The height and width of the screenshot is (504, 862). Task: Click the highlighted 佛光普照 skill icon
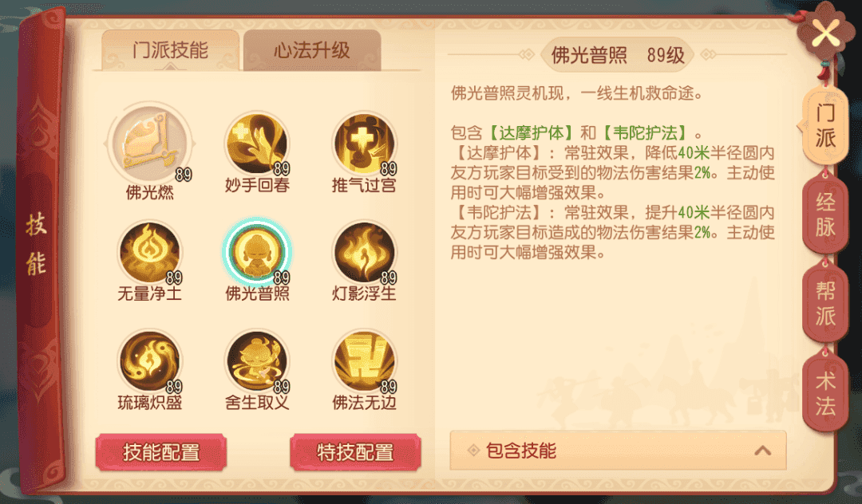[257, 253]
